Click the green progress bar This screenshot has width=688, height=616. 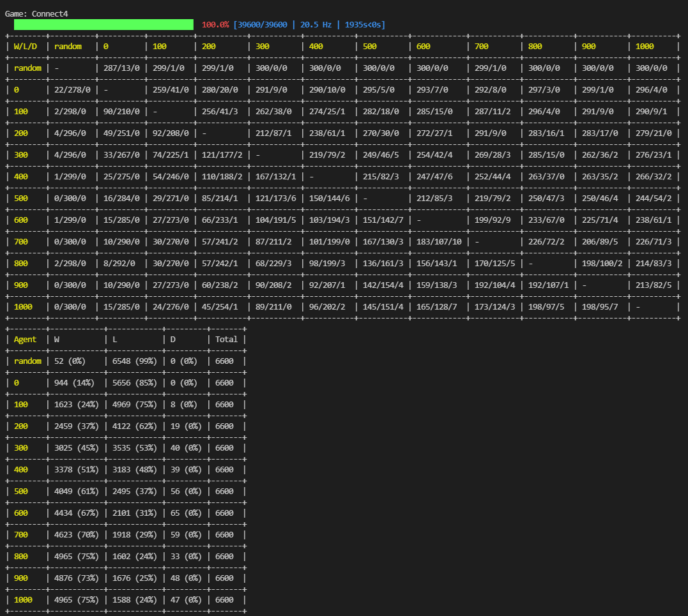(x=103, y=25)
